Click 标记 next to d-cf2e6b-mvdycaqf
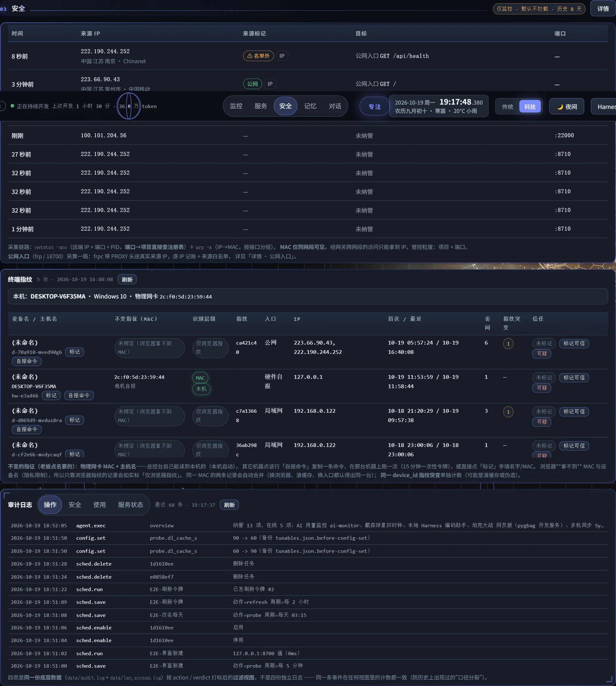 (74, 454)
